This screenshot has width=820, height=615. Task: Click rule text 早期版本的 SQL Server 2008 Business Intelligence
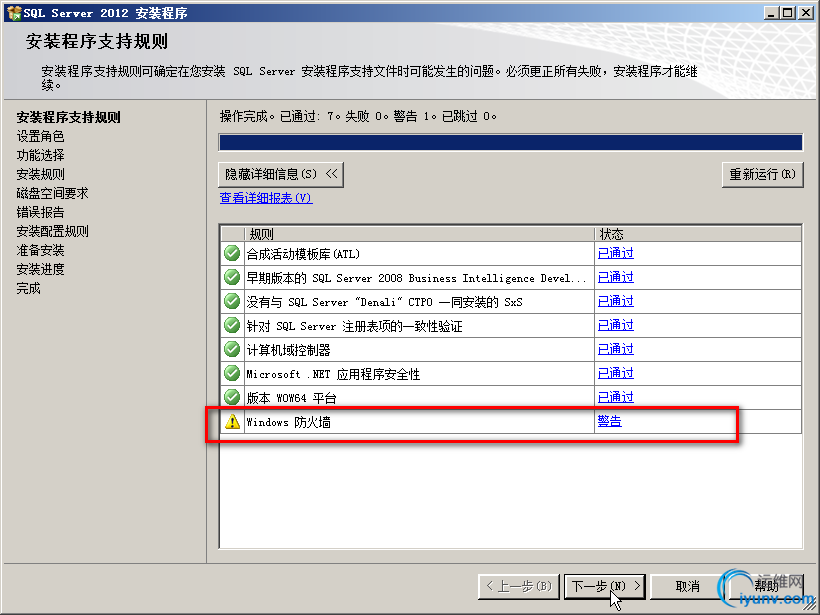tap(416, 278)
